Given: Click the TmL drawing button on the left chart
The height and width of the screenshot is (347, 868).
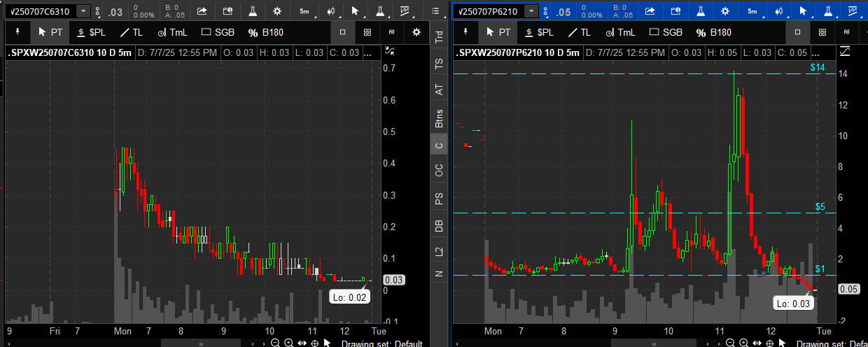Looking at the screenshot, I should [x=172, y=32].
